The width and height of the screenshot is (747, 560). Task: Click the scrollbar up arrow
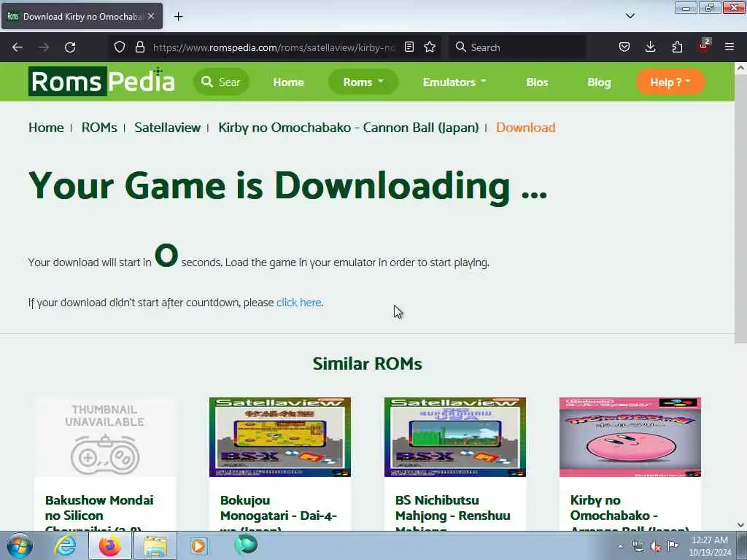(x=740, y=68)
